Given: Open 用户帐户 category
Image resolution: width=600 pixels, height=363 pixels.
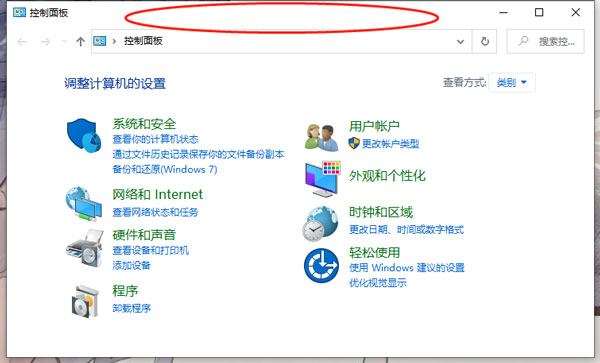Looking at the screenshot, I should (374, 126).
